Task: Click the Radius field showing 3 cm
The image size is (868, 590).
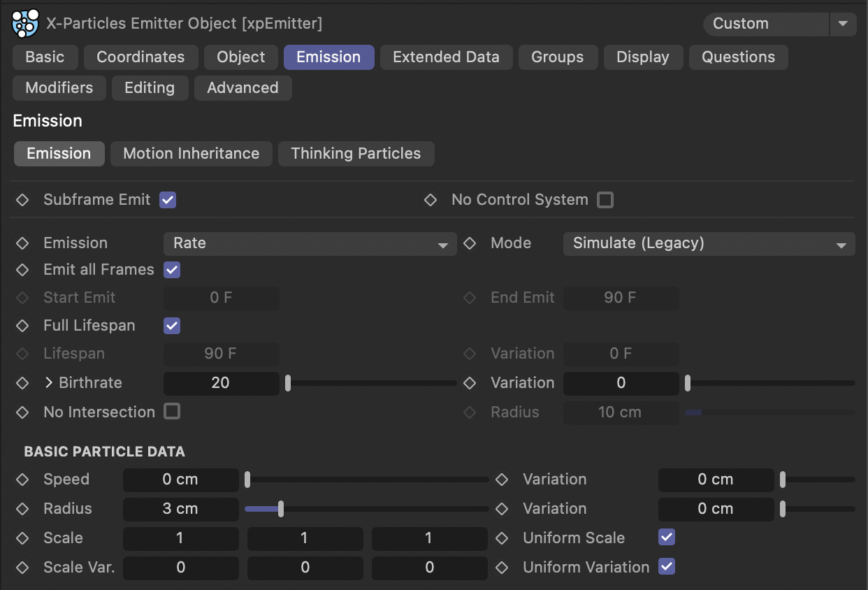Action: click(181, 509)
